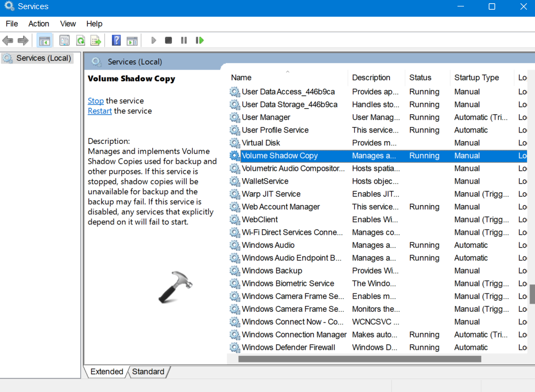
Task: Sort by the Startup Type column header
Action: click(x=476, y=78)
